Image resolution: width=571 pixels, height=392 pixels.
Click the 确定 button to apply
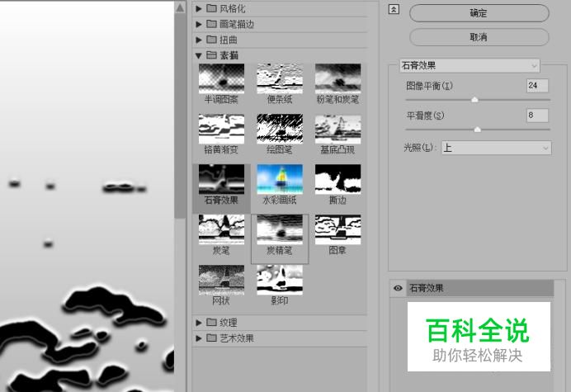pos(479,13)
